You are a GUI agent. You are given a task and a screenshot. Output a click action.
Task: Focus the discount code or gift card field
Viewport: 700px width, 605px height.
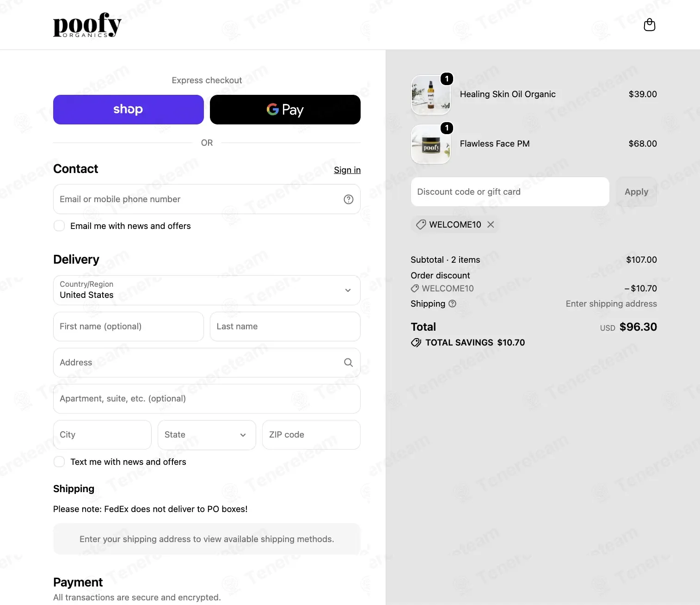(x=510, y=191)
